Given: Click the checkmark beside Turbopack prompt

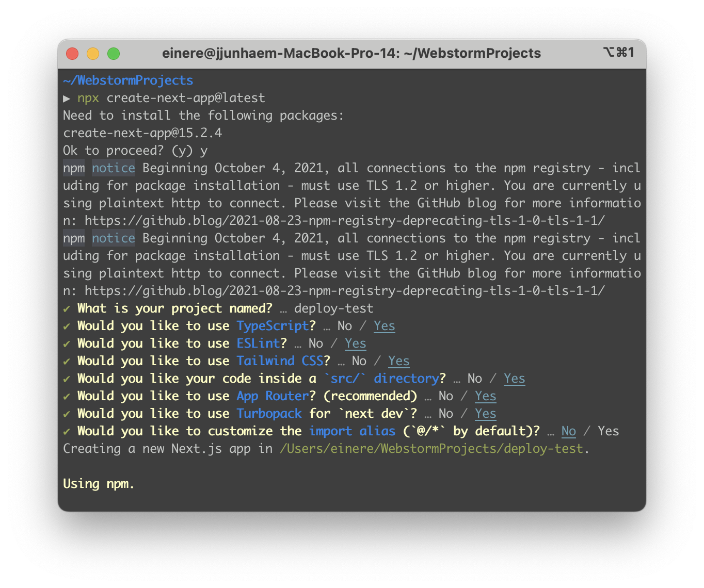Looking at the screenshot, I should [x=67, y=414].
